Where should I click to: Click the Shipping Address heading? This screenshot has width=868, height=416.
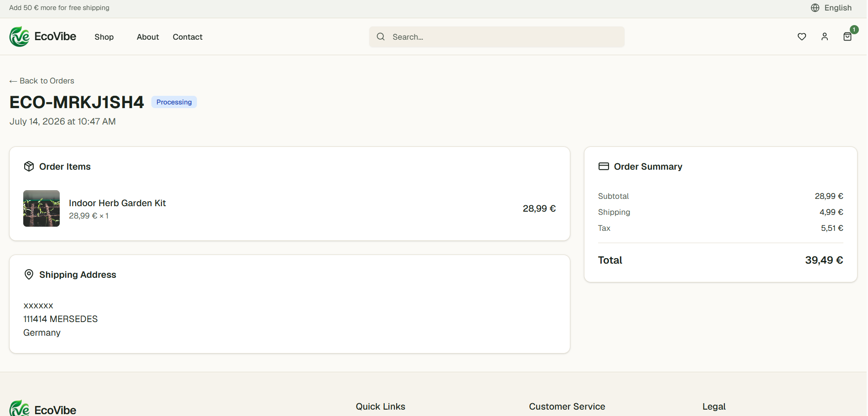click(77, 275)
